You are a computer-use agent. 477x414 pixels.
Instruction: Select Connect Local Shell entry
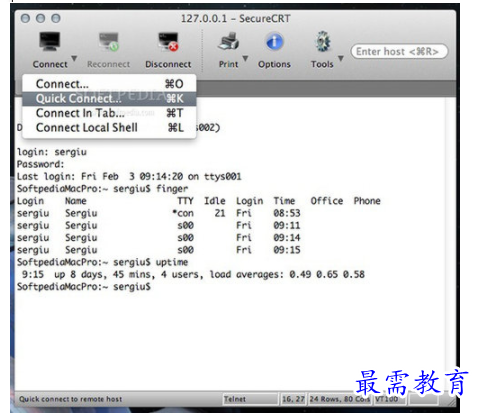(109, 128)
